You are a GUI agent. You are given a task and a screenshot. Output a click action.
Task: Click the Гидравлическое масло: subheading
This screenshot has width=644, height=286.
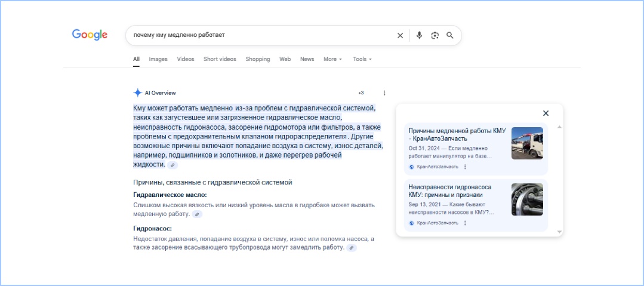[x=170, y=195]
